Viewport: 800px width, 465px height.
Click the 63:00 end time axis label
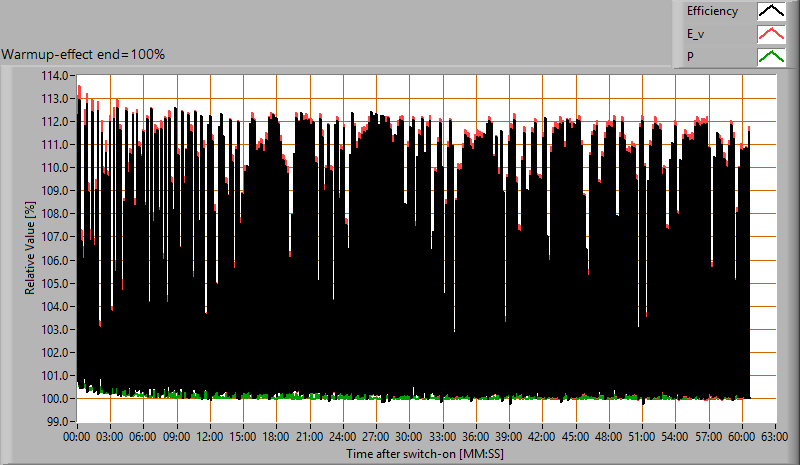(x=776, y=437)
